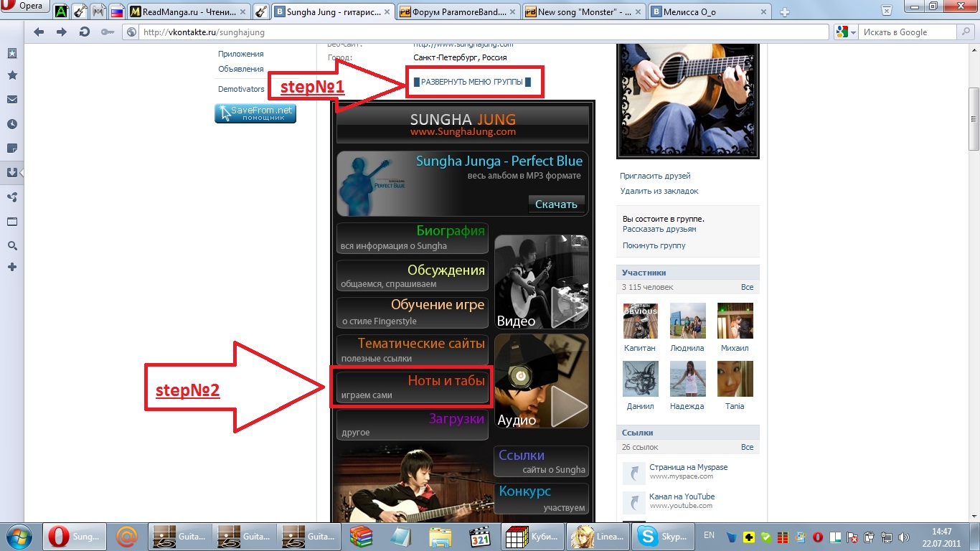Click Все link in Участники header
The width and height of the screenshot is (980, 551).
(x=747, y=287)
